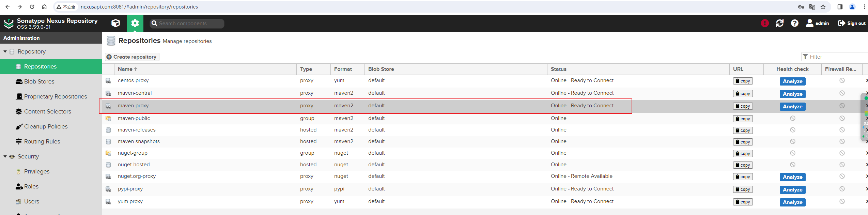Click the nuget-group repository icon
Screen dimensions: 868x215
coord(108,153)
